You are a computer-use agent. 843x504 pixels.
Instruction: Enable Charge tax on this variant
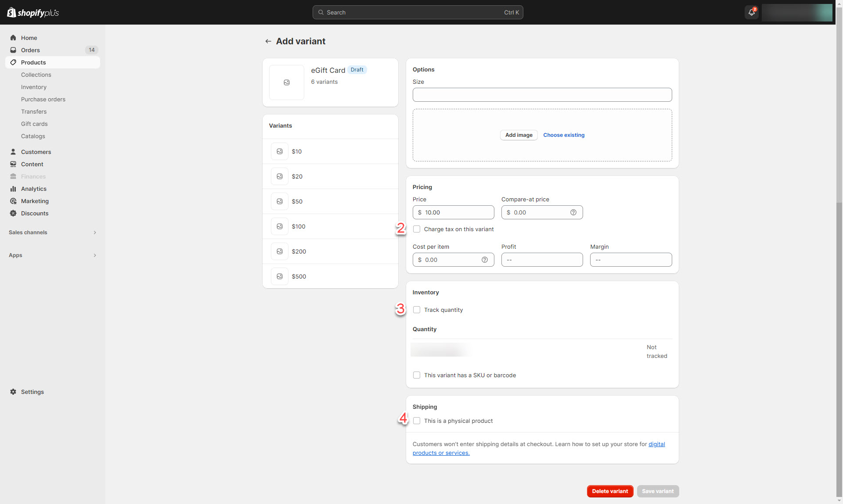(x=417, y=229)
